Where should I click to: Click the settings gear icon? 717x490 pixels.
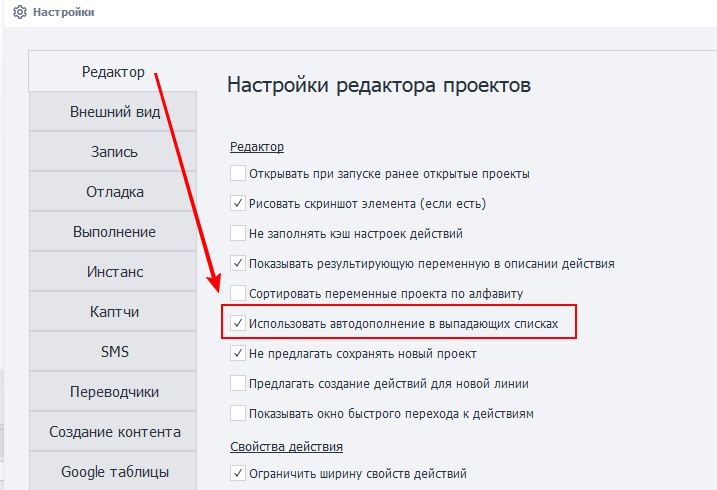pos(20,12)
